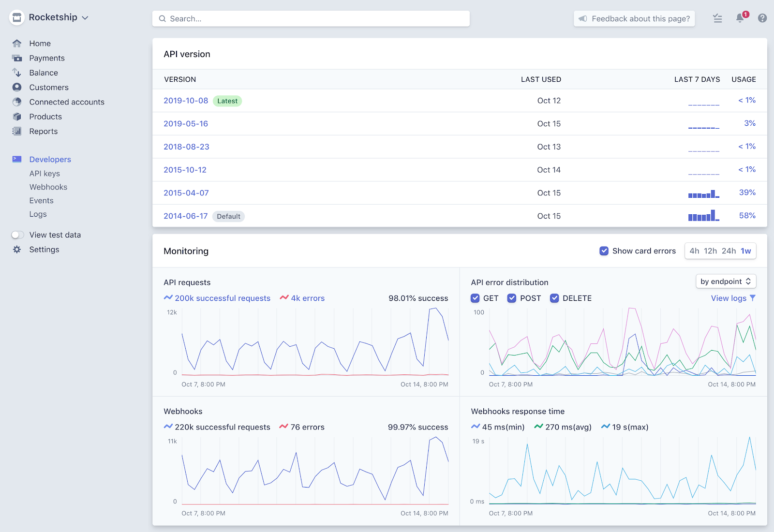The width and height of the screenshot is (774, 532).
Task: Click the Search input field
Action: pyautogui.click(x=311, y=18)
